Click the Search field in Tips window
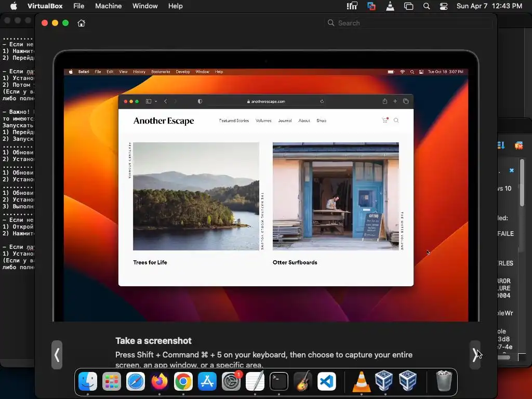Image resolution: width=532 pixels, height=399 pixels. (x=409, y=23)
